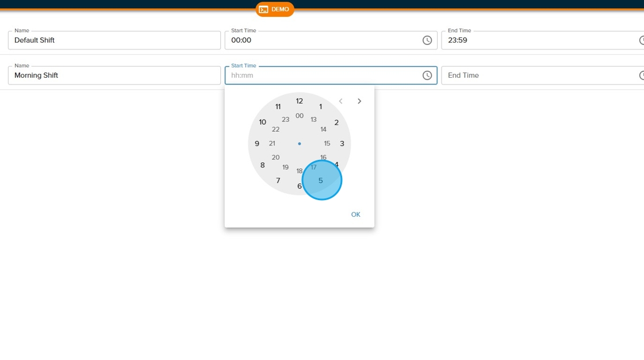Select hour 12 on the clock face
Screen dimensions: 644x360
299,101
